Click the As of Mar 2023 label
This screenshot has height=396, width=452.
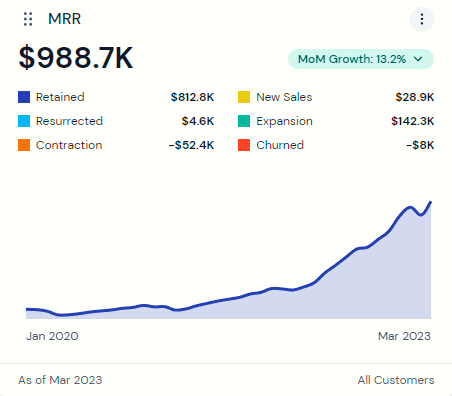click(60, 380)
